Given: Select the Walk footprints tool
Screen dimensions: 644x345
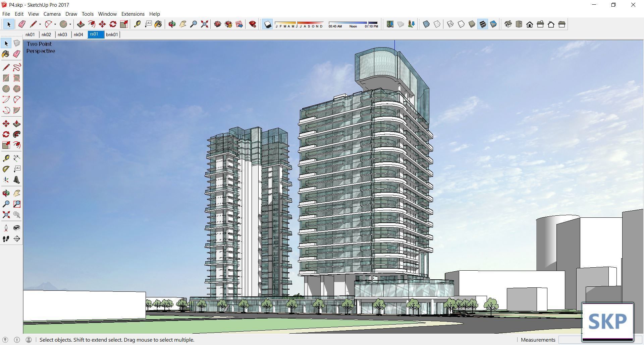Looking at the screenshot, I should [x=6, y=239].
